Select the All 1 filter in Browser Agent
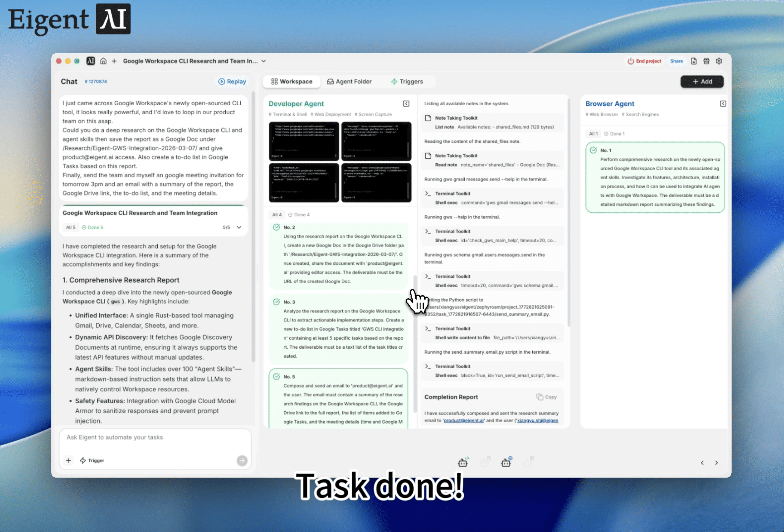784x532 pixels. coord(593,133)
